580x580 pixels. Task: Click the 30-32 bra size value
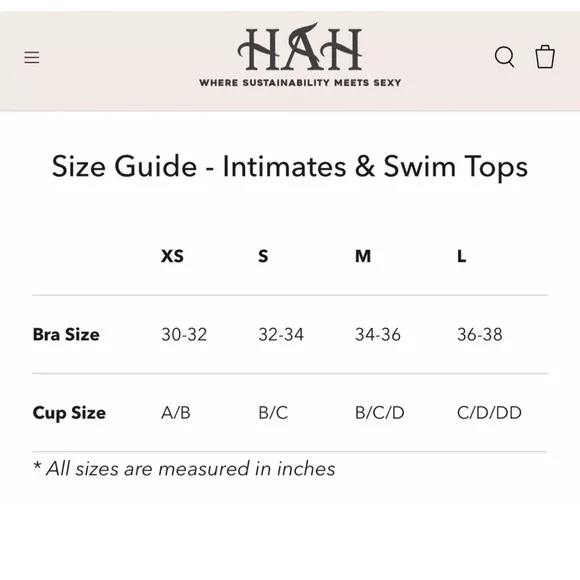(x=184, y=334)
